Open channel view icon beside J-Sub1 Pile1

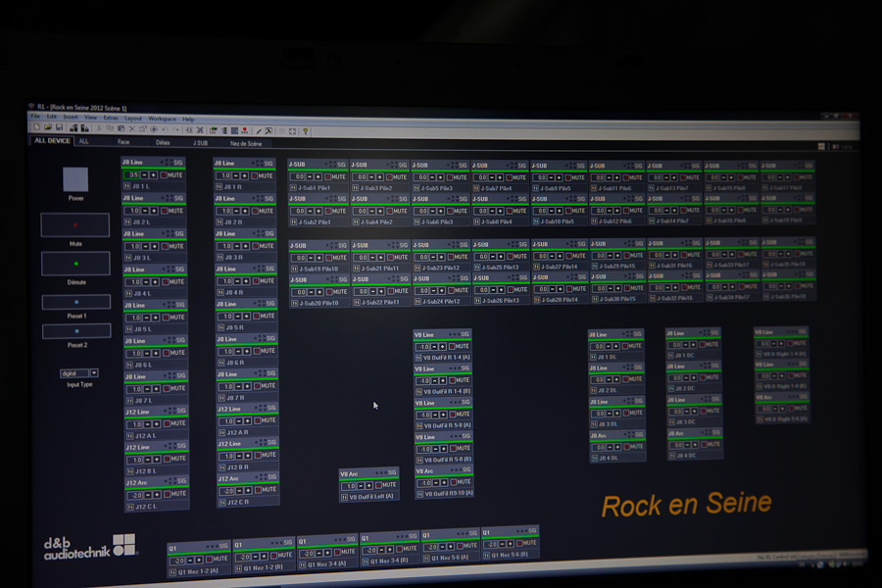pos(293,187)
